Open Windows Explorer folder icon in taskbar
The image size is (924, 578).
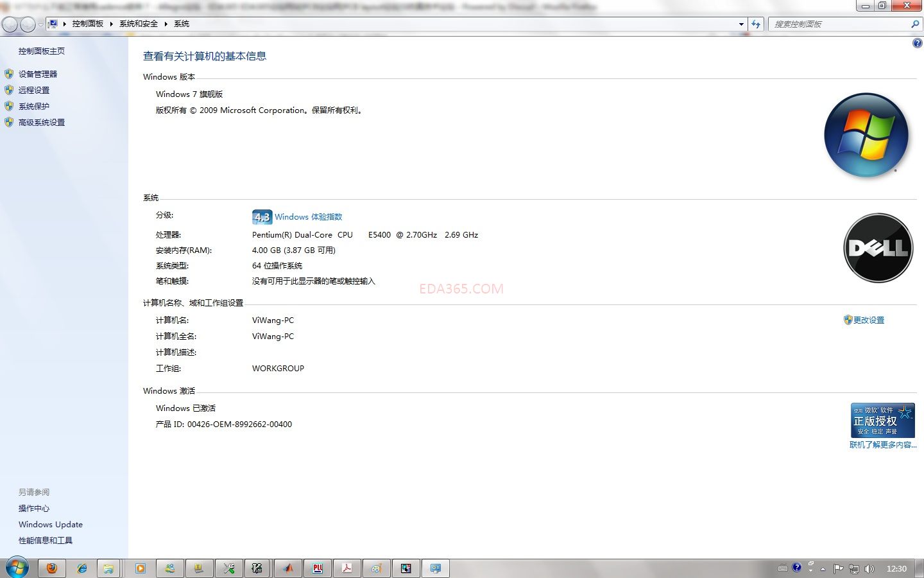pyautogui.click(x=109, y=568)
